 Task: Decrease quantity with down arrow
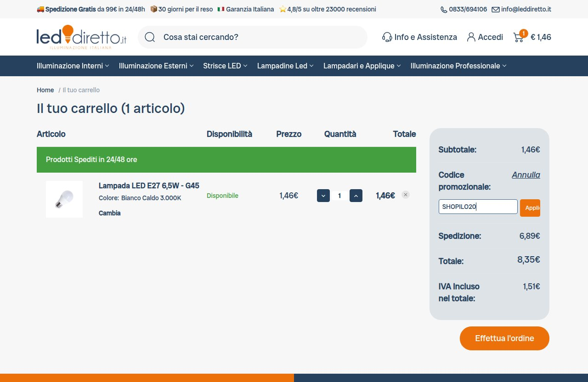(x=323, y=196)
